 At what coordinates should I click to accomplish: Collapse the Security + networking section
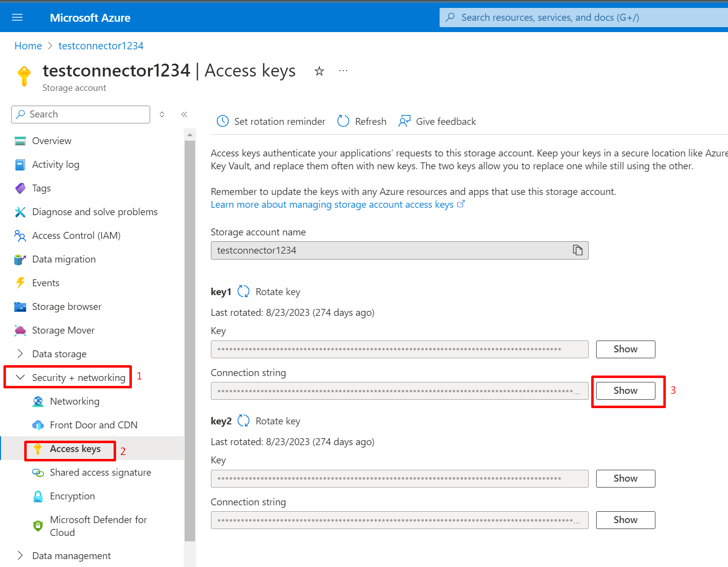tap(20, 378)
